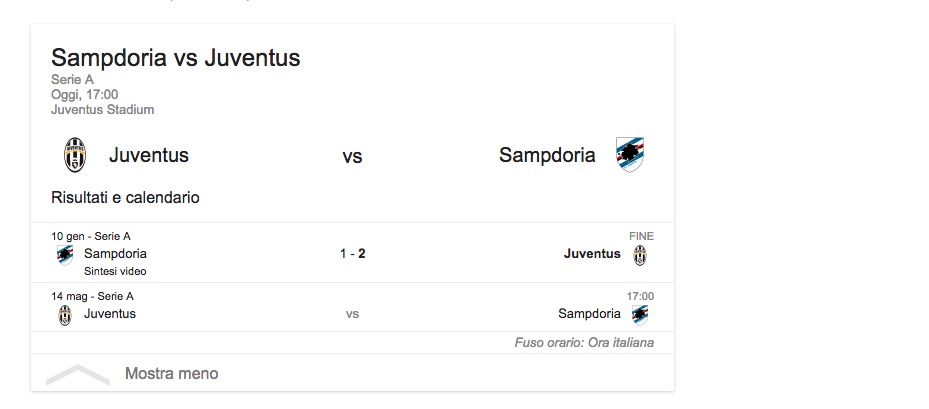Screen dimensions: 929x409
Task: Click the Juventus Stadium venue text
Action: (102, 110)
